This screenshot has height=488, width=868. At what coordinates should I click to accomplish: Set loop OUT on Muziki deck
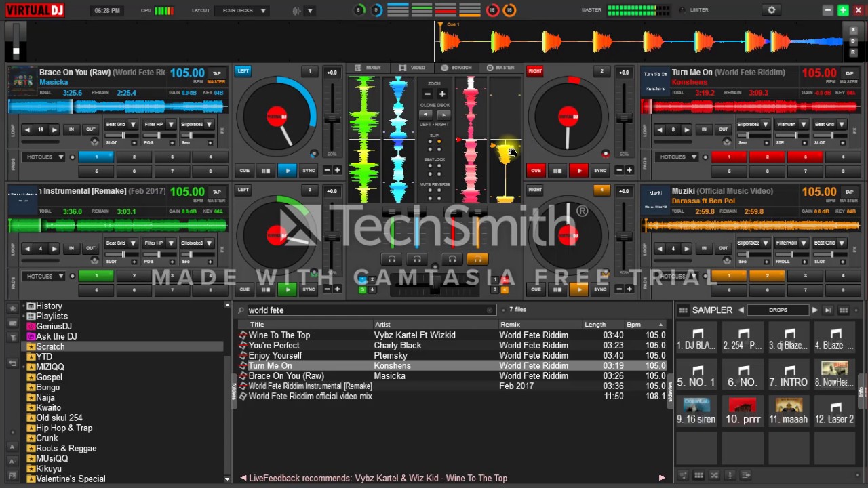click(723, 248)
